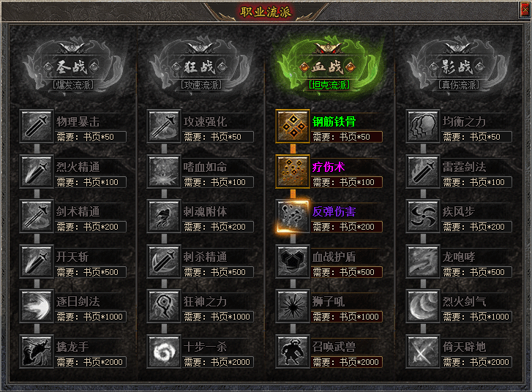Image resolution: width=532 pixels, height=392 pixels.
Task: Switch to the 圣战 burst class emblem
Action: (x=73, y=67)
